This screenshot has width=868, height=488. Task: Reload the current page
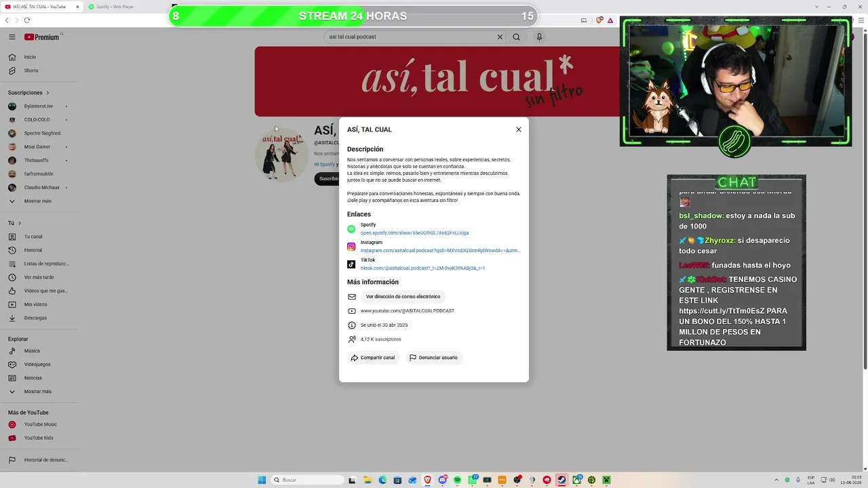point(27,20)
